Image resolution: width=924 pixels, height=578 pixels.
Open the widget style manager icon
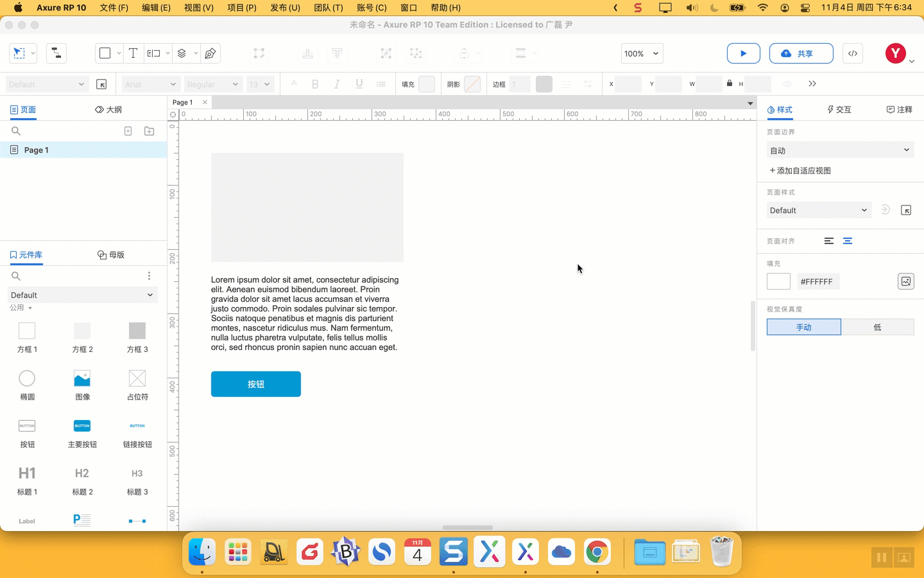101,84
